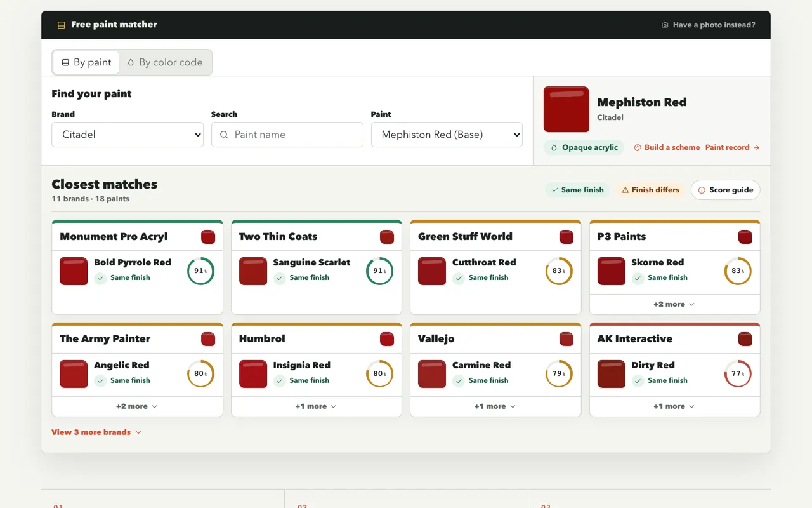Click the Insignia Red paint swatch
The width and height of the screenshot is (812, 508).
[x=253, y=374]
